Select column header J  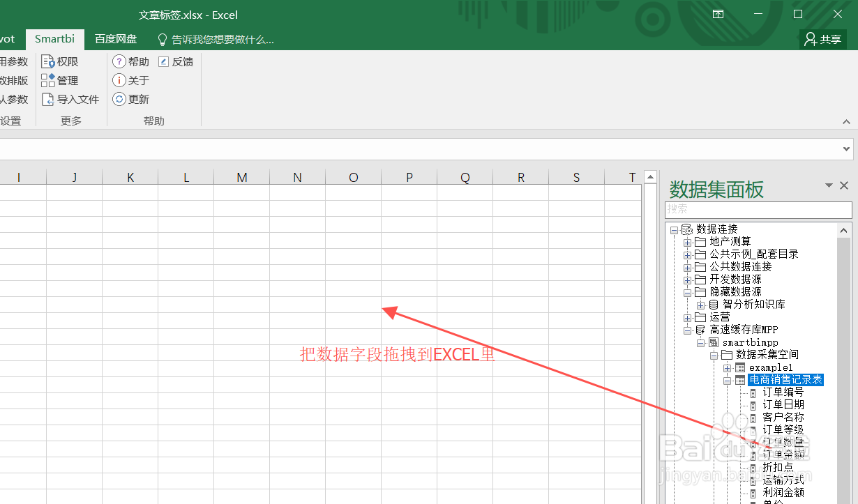(x=75, y=178)
